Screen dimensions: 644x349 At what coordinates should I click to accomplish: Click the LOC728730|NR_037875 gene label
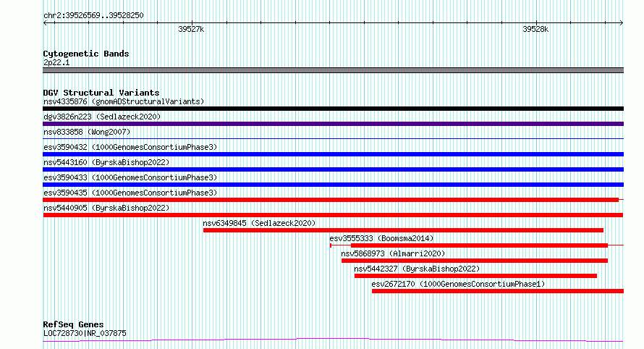[x=85, y=333]
